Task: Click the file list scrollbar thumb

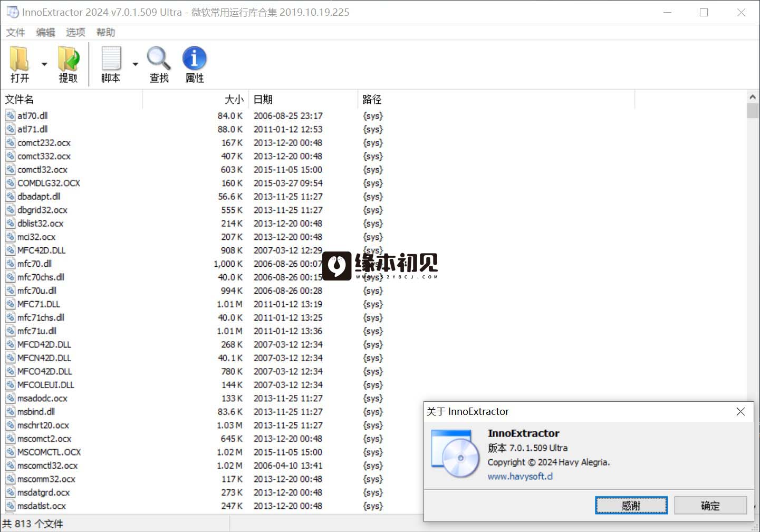Action: pyautogui.click(x=753, y=111)
